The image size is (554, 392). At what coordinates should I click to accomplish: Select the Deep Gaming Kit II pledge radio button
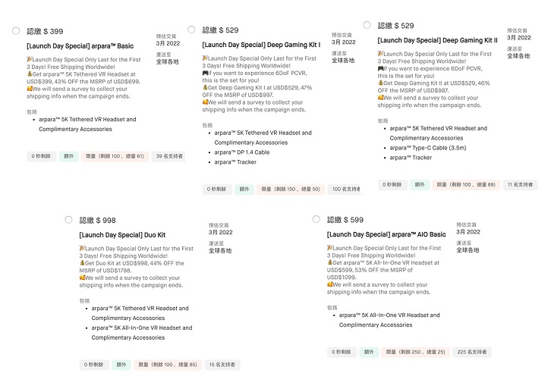[367, 26]
